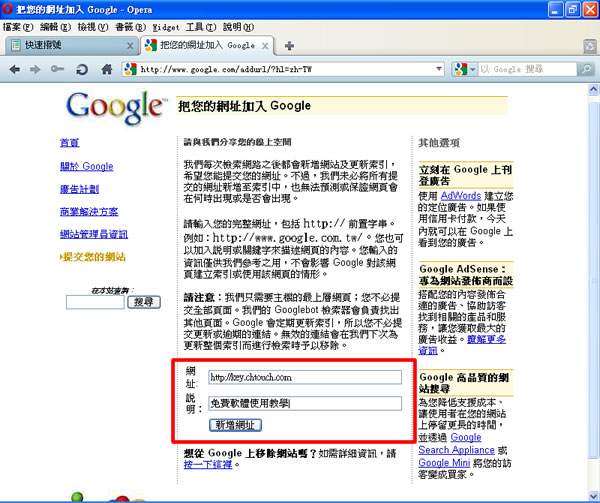This screenshot has height=503, width=600.
Task: Click the scrollbar up arrow
Action: point(593,90)
